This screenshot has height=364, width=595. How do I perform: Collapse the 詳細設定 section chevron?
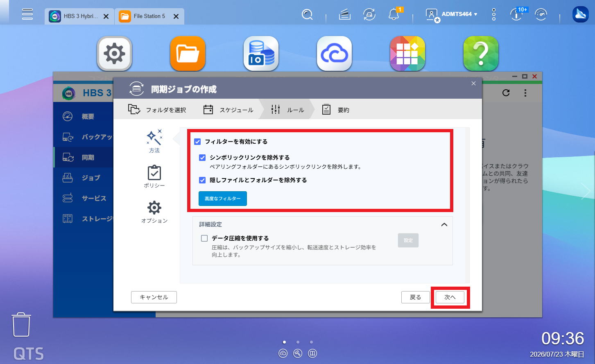click(x=444, y=225)
